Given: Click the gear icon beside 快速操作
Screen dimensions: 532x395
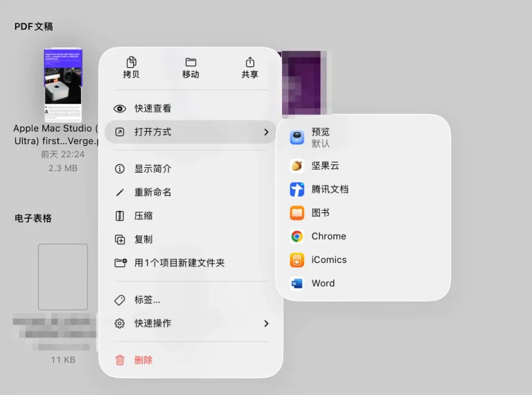Looking at the screenshot, I should coord(120,323).
